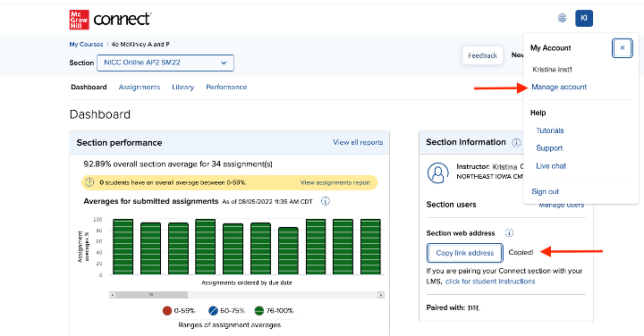Click Sign out
Screen dimensions: 644x336
545,191
